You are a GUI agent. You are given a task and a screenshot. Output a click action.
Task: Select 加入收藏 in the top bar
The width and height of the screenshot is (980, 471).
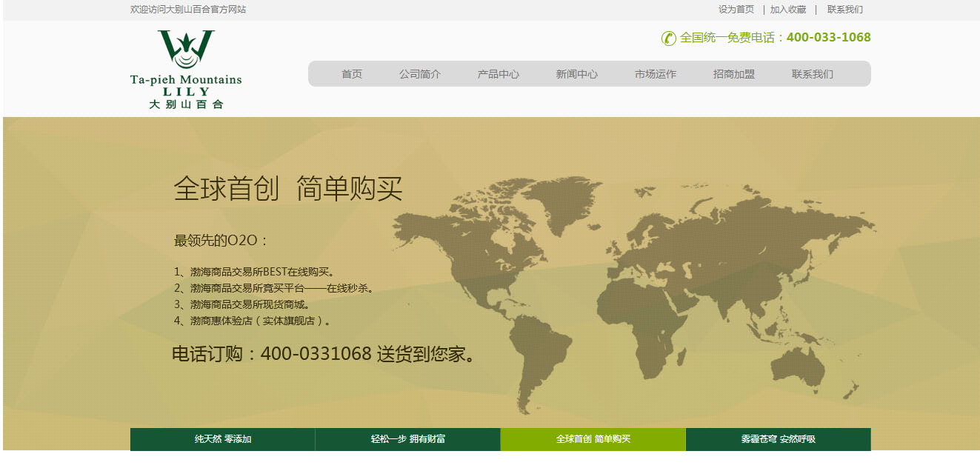pyautogui.click(x=787, y=10)
